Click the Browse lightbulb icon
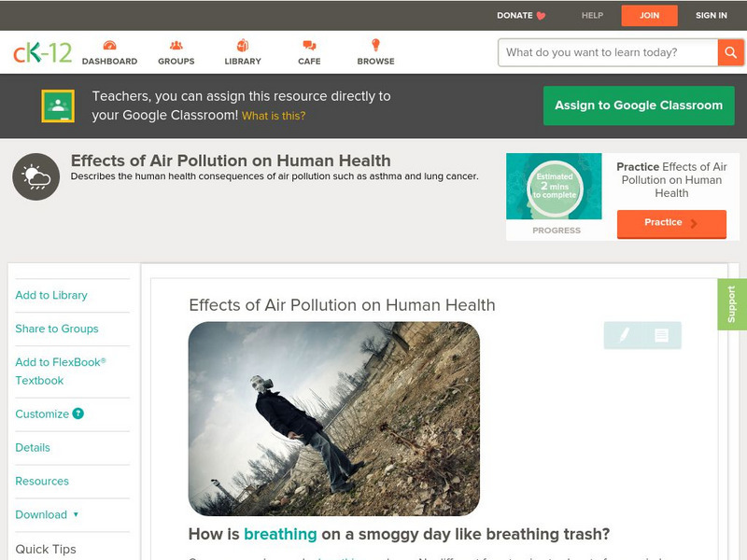747x560 pixels. pos(376,43)
